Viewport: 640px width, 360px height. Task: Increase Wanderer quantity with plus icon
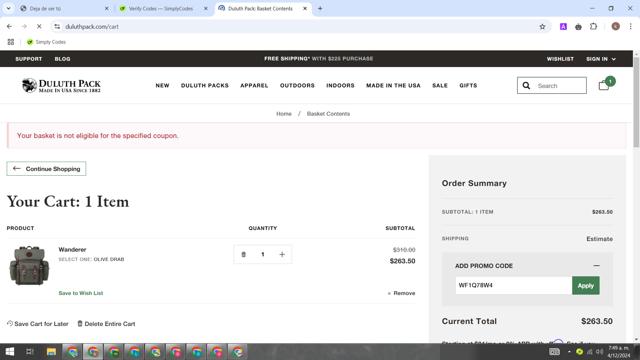(282, 254)
